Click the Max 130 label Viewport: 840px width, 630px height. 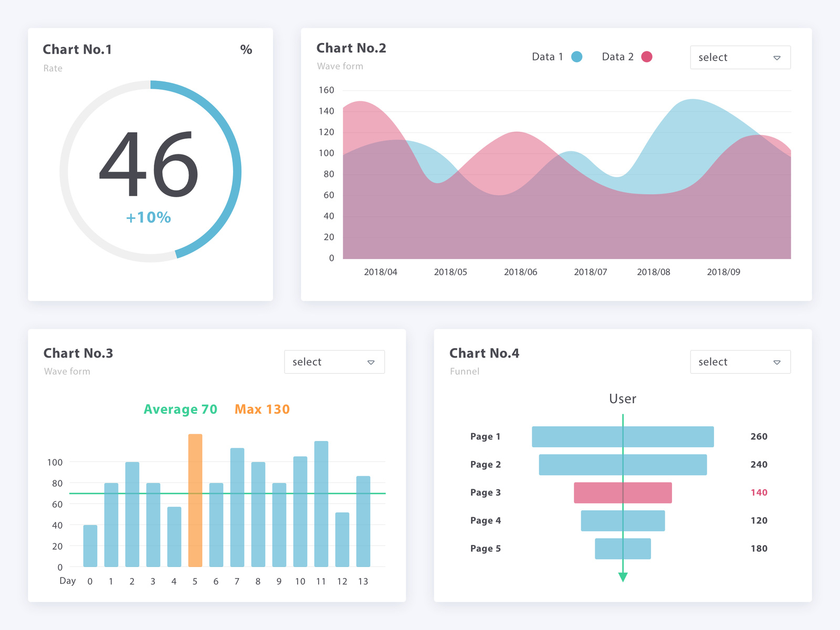point(262,409)
